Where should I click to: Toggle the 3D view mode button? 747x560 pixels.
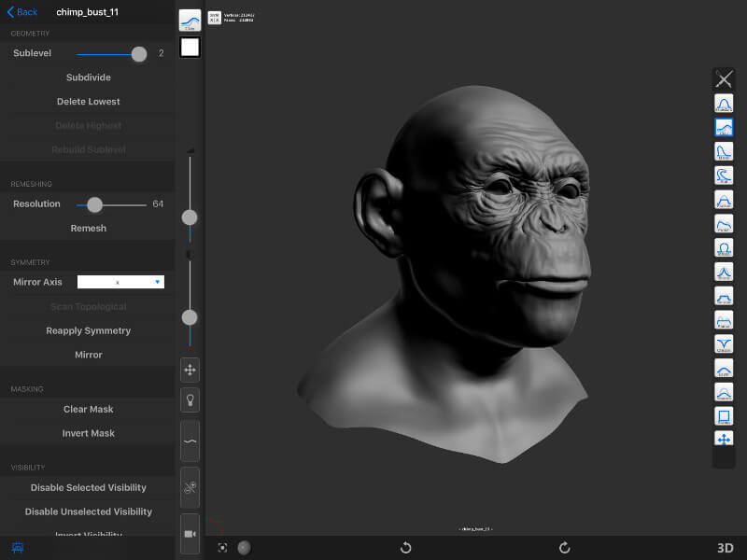(725, 548)
